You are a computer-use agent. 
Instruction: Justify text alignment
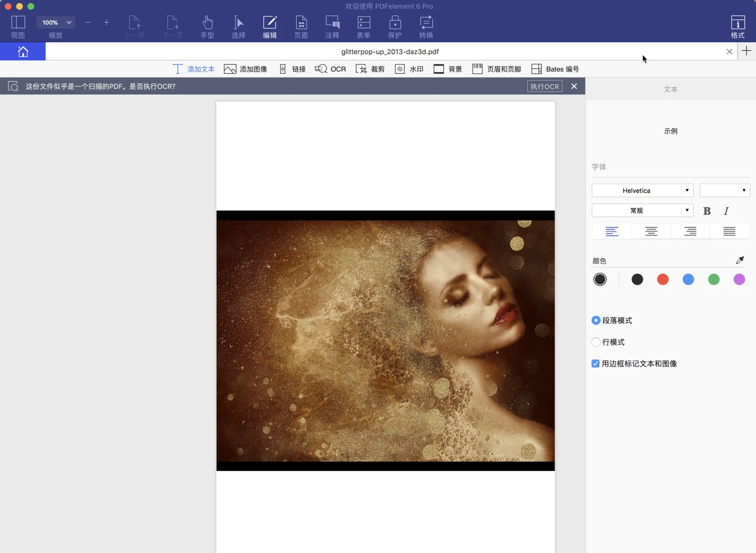click(729, 231)
